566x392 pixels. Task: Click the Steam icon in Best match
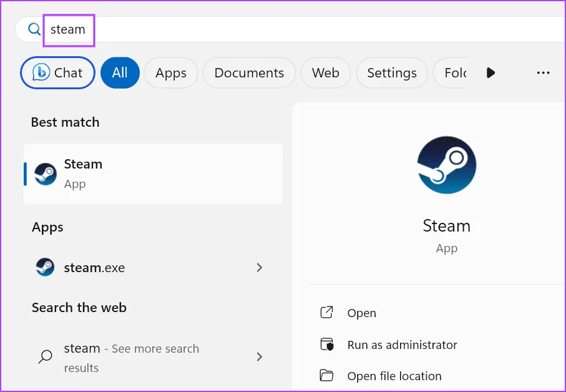46,174
